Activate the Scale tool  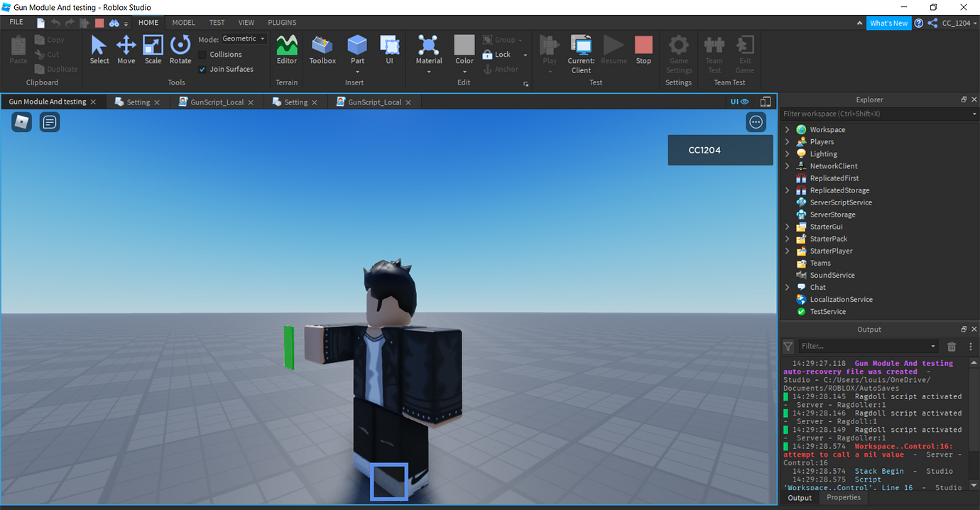tap(153, 45)
